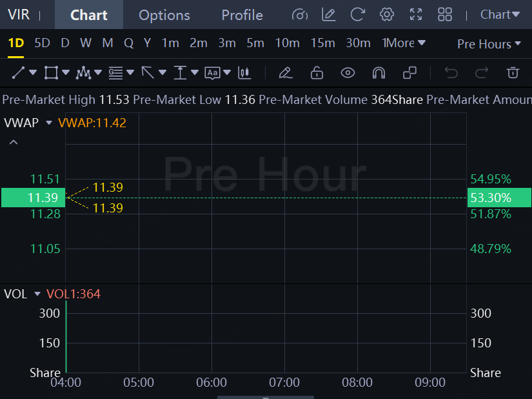This screenshot has width=532, height=399.
Task: Select the Fibonacci retracement lines tool
Action: (115, 73)
